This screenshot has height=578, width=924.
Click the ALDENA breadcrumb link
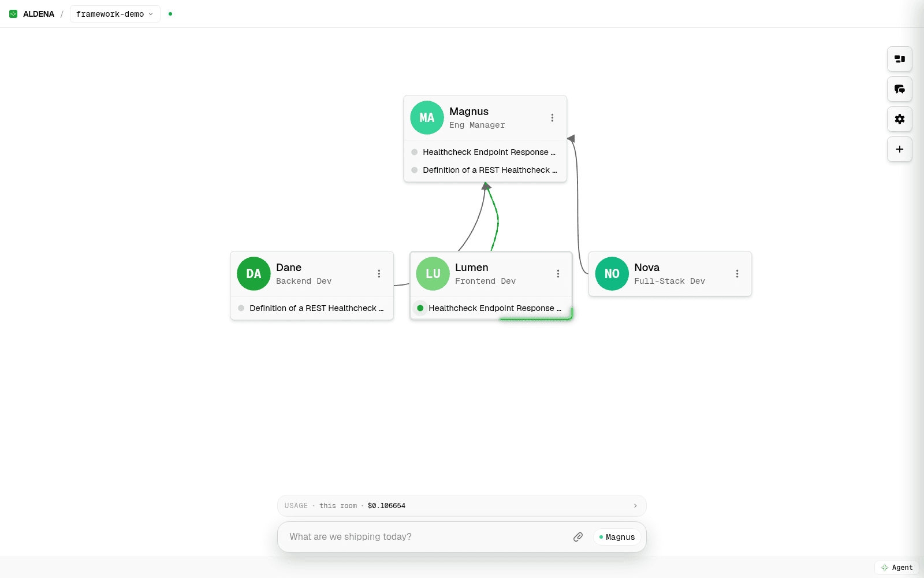coord(39,14)
